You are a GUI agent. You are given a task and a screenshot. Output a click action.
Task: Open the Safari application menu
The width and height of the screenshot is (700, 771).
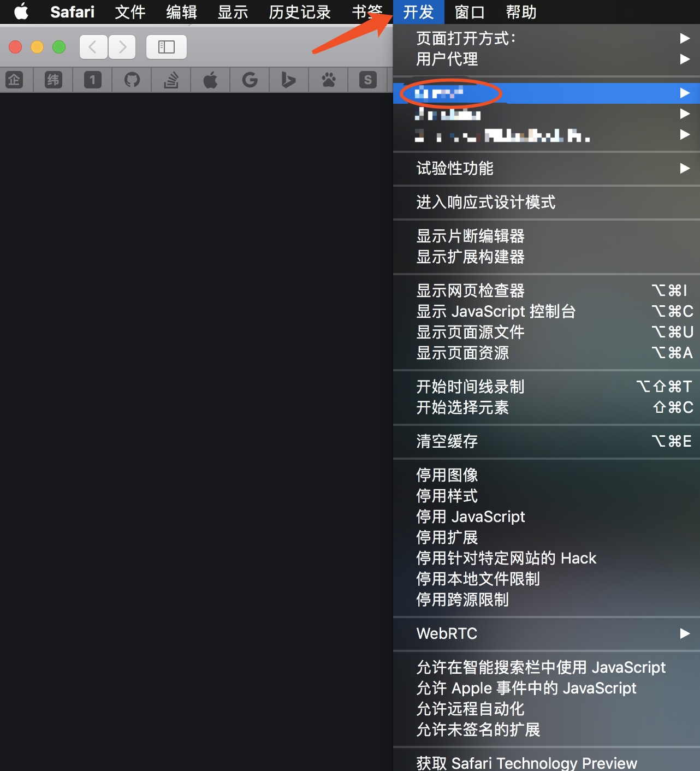pyautogui.click(x=72, y=11)
